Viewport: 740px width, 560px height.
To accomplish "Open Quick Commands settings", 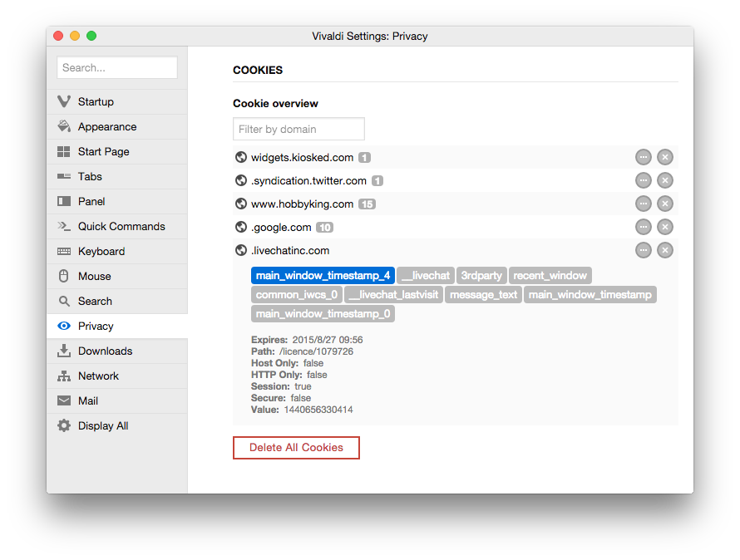I will point(117,226).
